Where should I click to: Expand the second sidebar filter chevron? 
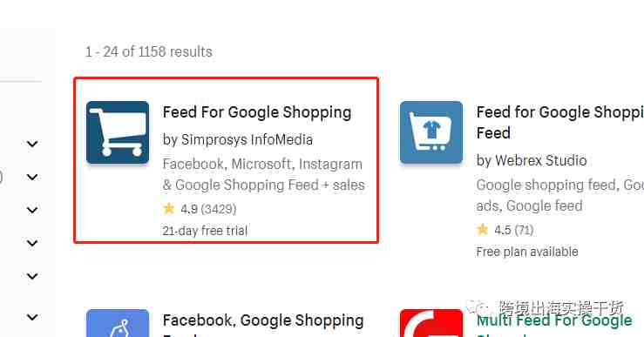tap(32, 177)
